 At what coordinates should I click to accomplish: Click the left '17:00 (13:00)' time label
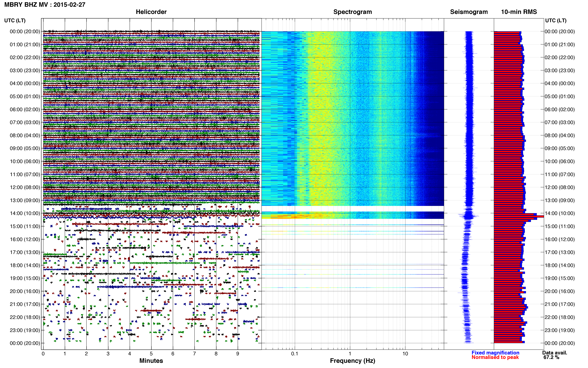25,252
